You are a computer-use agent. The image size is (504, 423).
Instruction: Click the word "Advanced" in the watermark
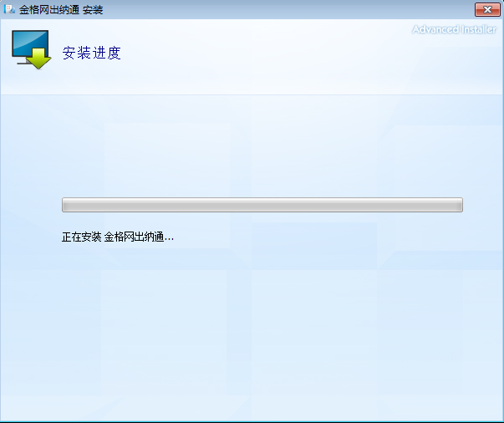click(x=435, y=29)
